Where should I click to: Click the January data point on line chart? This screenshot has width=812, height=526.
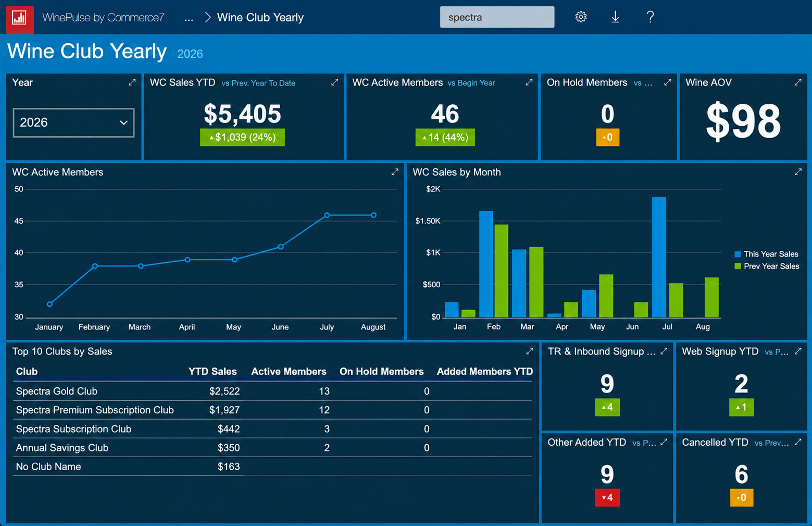pyautogui.click(x=49, y=304)
